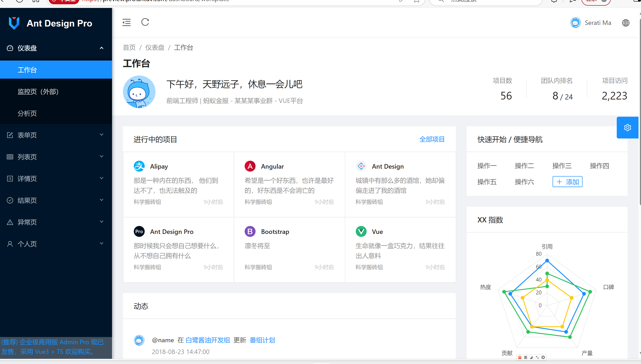
Task: Expand the 表单页 menu chevron
Action: coord(102,135)
